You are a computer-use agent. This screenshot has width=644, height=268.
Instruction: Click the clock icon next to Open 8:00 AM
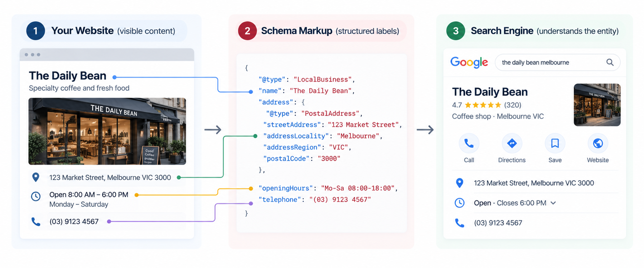pyautogui.click(x=36, y=196)
